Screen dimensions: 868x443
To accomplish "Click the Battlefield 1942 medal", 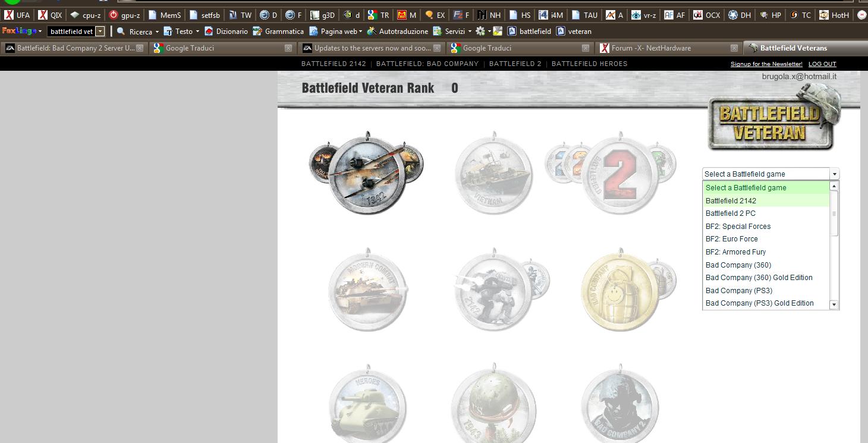I will [x=367, y=174].
